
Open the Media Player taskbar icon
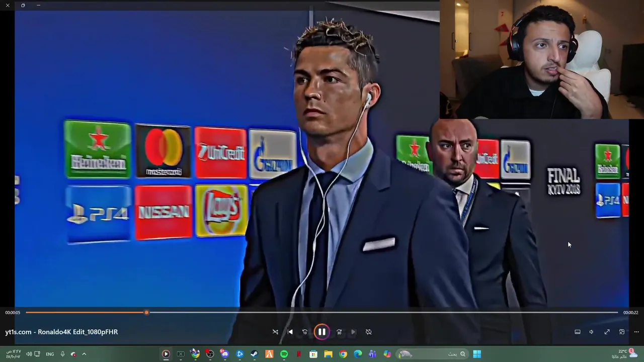coord(166,354)
